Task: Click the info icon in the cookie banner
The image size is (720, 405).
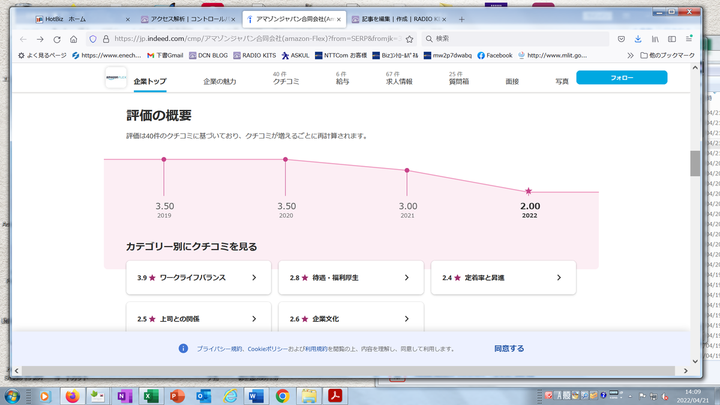Action: pos(183,349)
